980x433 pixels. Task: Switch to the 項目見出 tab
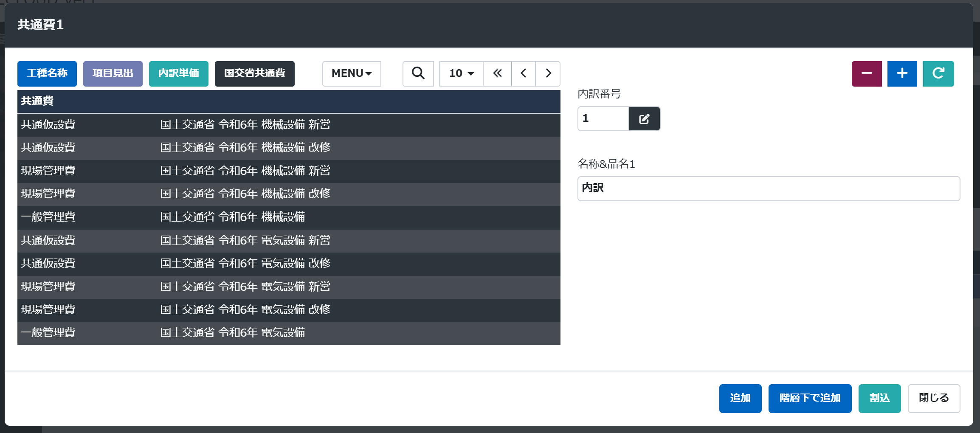pos(113,73)
